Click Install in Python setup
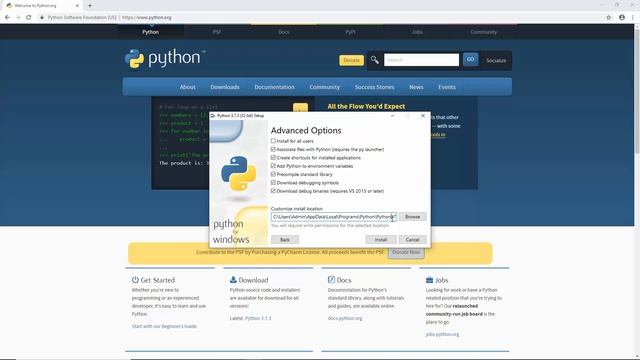 [x=380, y=240]
